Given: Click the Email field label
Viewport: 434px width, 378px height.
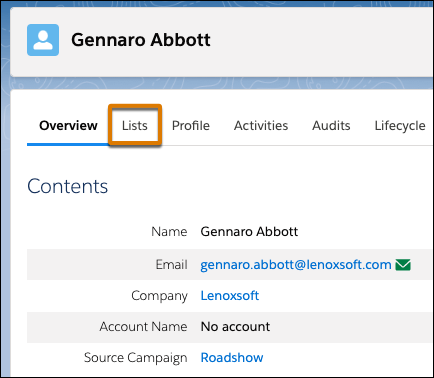Looking at the screenshot, I should coord(172,265).
